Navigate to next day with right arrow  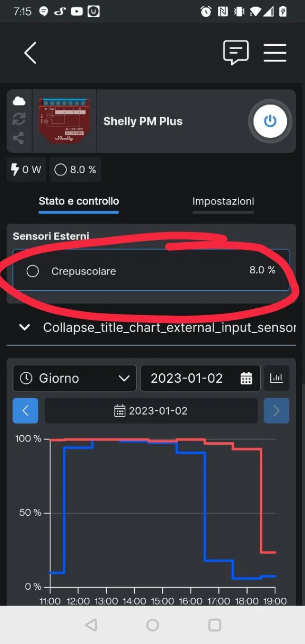pyautogui.click(x=276, y=410)
